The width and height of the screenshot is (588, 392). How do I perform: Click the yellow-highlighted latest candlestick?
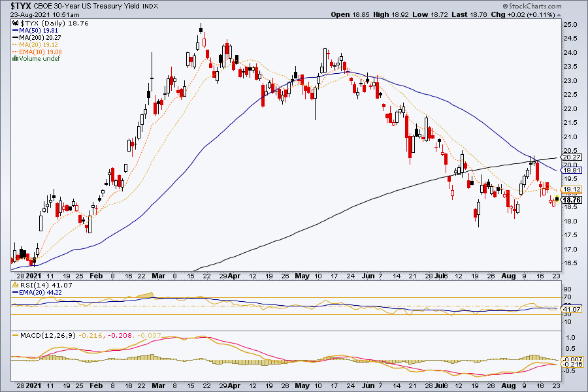point(557,199)
